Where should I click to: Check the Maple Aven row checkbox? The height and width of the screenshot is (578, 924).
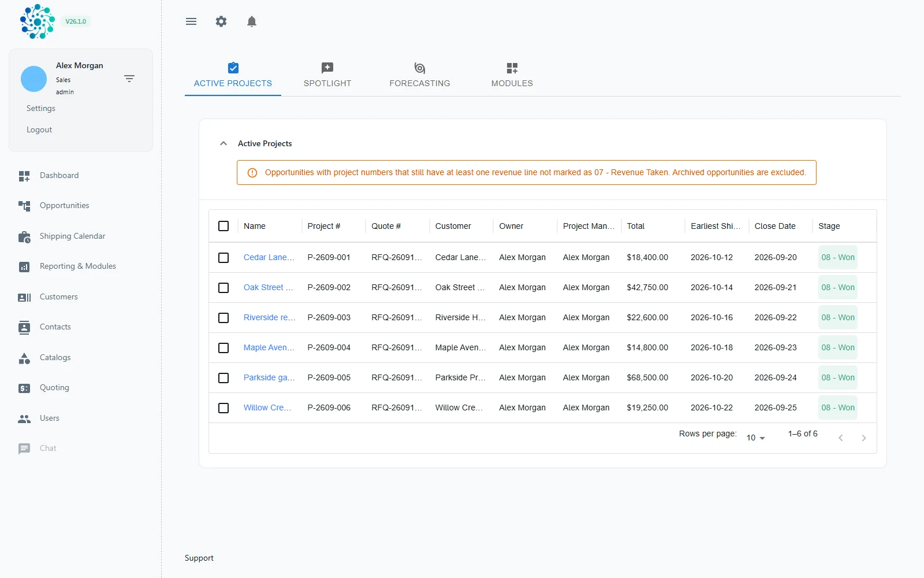(223, 348)
